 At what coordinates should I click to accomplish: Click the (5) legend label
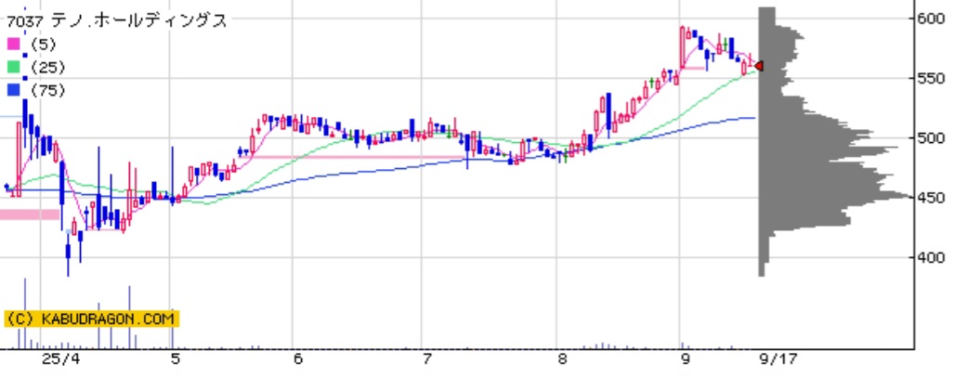click(x=43, y=45)
